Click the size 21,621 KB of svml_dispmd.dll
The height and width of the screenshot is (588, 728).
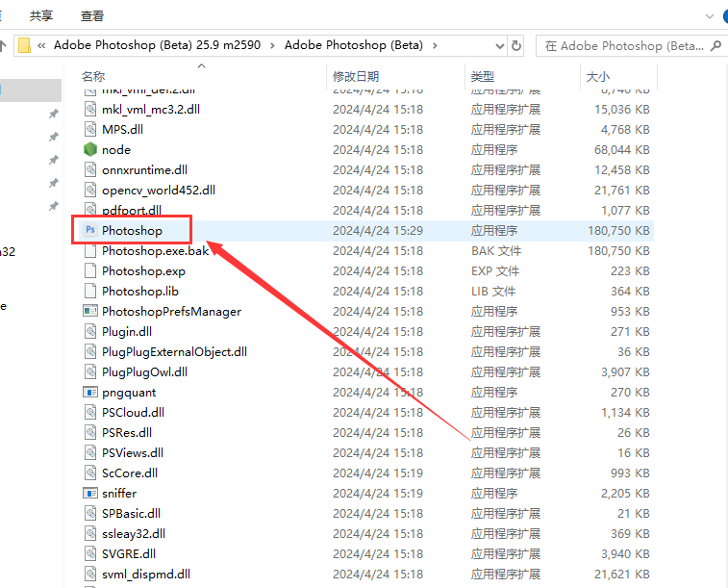tap(621, 575)
